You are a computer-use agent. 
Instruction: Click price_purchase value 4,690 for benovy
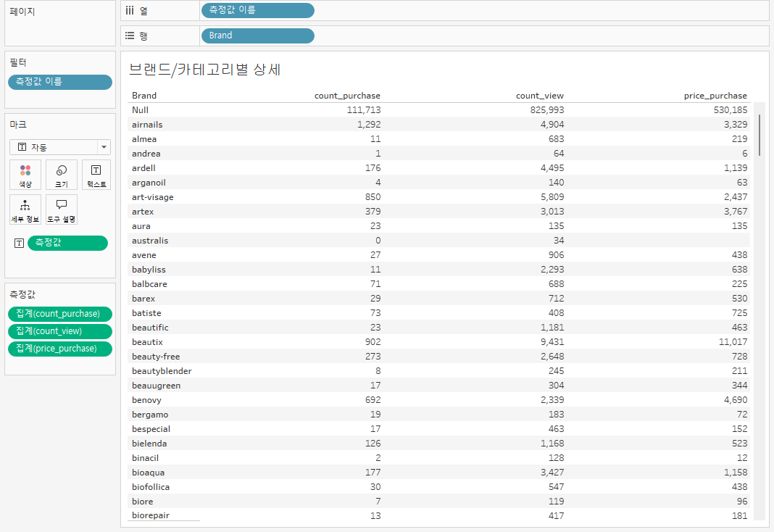[736, 400]
